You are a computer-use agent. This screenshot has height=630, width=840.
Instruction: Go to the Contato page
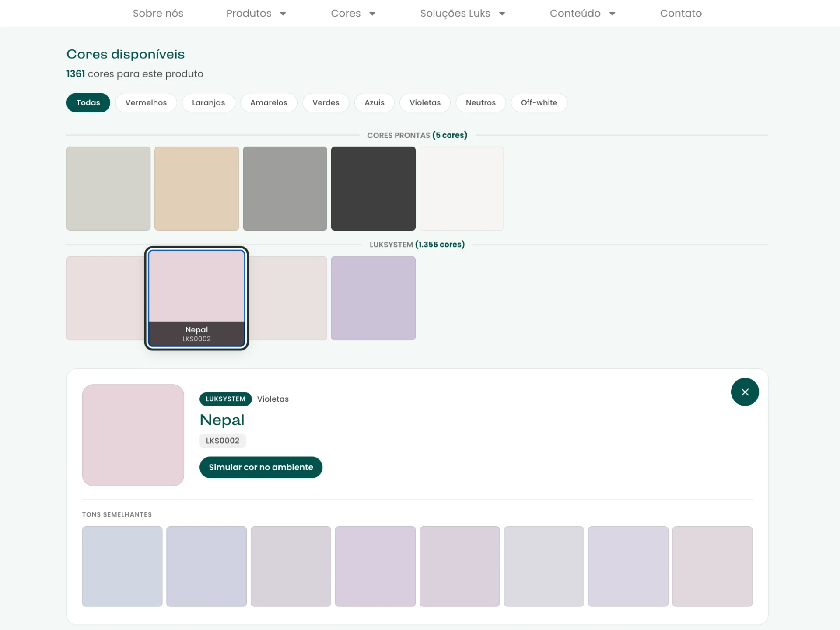coord(681,13)
